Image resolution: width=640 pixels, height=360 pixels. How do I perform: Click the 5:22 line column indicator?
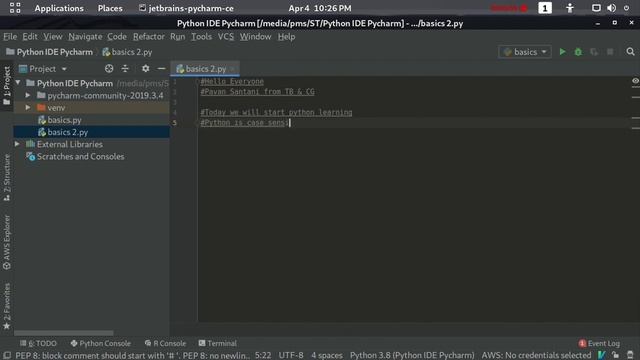point(263,355)
